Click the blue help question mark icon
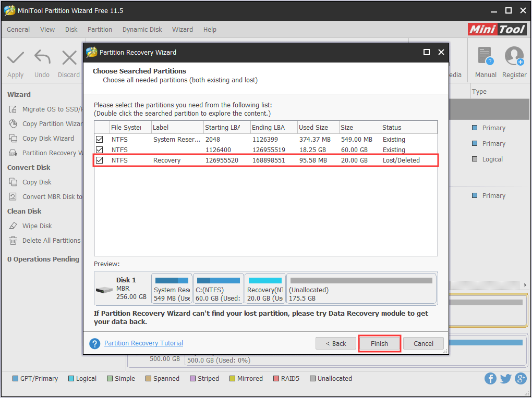This screenshot has height=398, width=532. [94, 343]
